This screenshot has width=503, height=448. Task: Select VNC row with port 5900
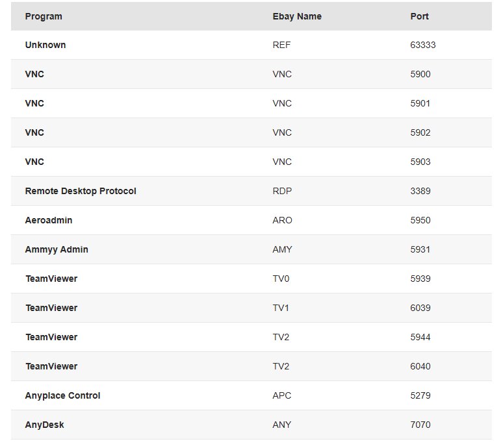[251, 74]
